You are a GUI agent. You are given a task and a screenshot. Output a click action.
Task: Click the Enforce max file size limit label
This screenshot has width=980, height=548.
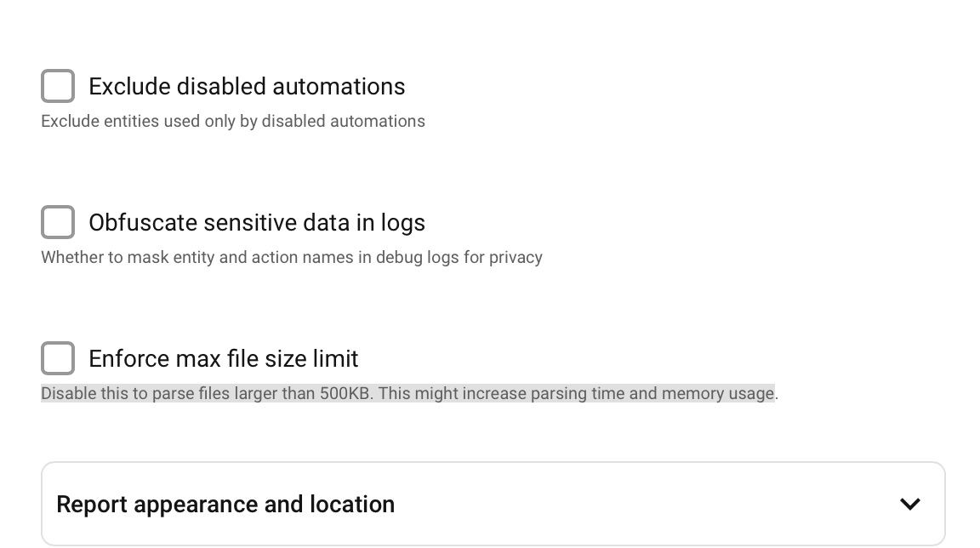pyautogui.click(x=223, y=359)
